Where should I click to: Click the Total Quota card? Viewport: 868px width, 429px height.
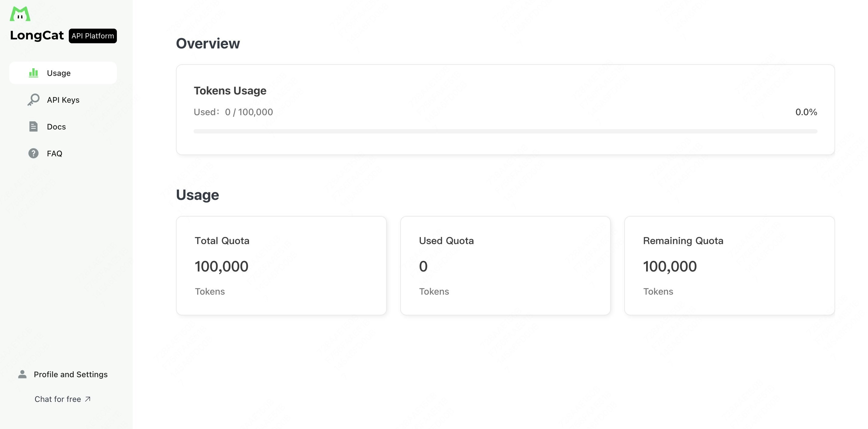[x=281, y=265]
